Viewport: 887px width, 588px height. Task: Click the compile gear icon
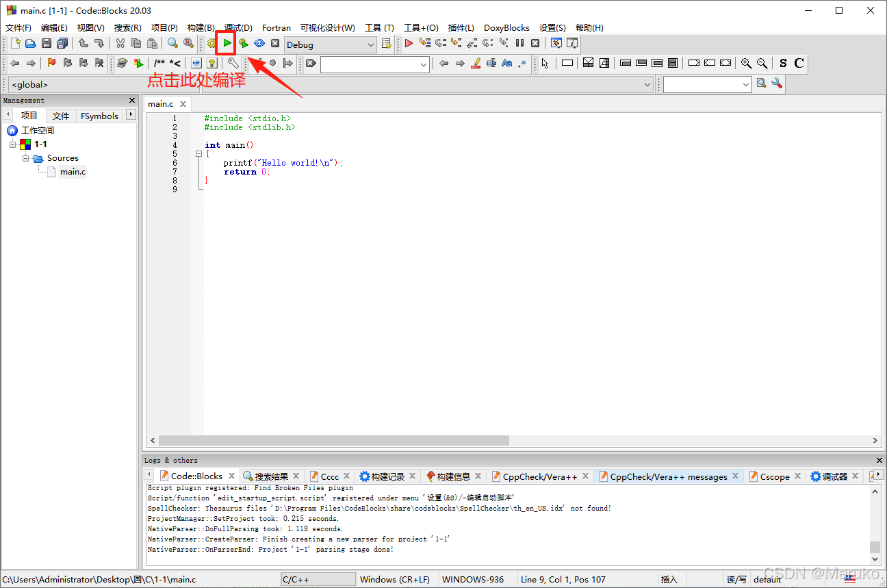point(211,42)
